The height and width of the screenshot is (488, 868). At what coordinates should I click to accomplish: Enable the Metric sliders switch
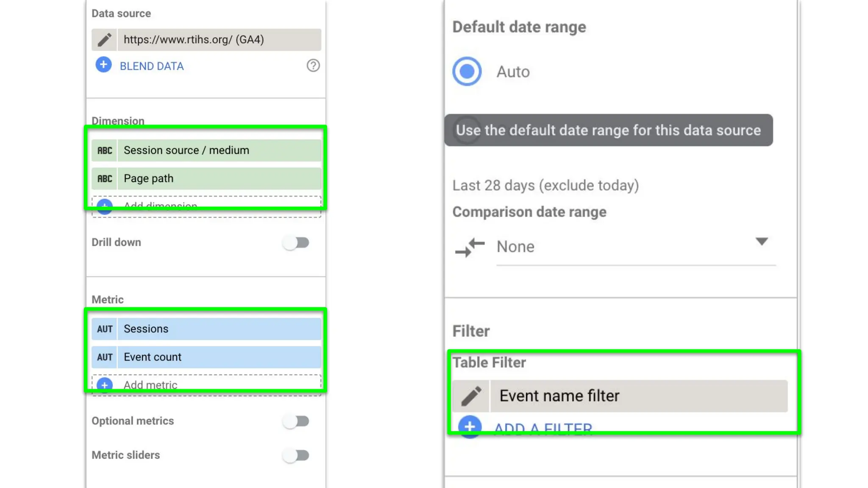(297, 455)
